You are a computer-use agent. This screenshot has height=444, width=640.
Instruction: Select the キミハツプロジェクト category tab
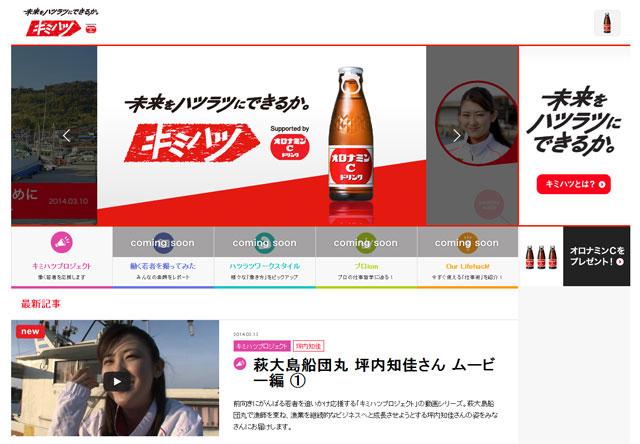click(x=62, y=257)
